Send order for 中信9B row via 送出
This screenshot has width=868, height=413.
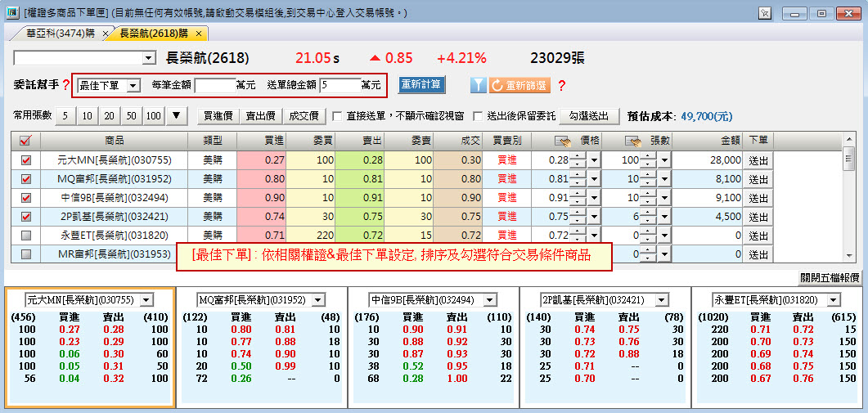758,198
